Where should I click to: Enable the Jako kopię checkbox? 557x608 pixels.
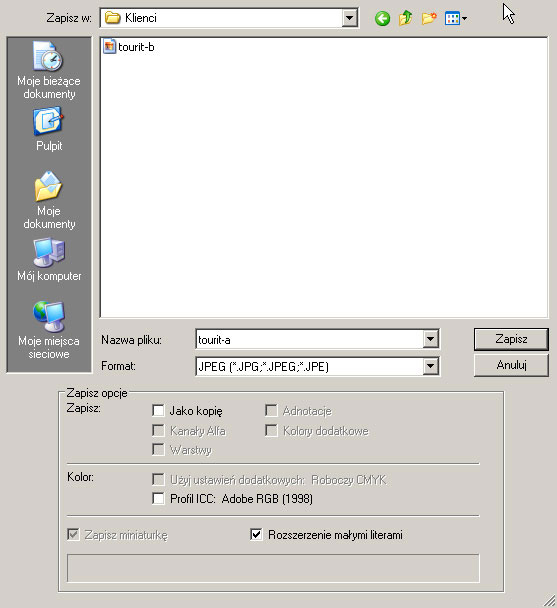pyautogui.click(x=158, y=410)
